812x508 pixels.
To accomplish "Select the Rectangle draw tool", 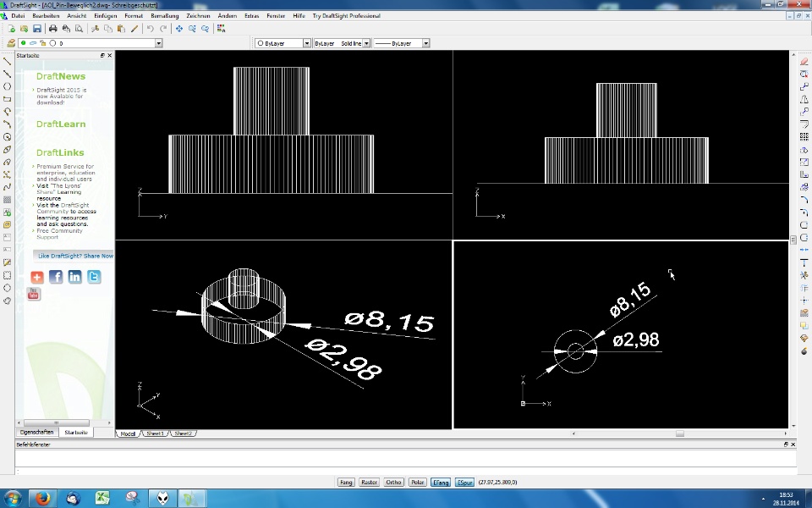I will (8, 99).
